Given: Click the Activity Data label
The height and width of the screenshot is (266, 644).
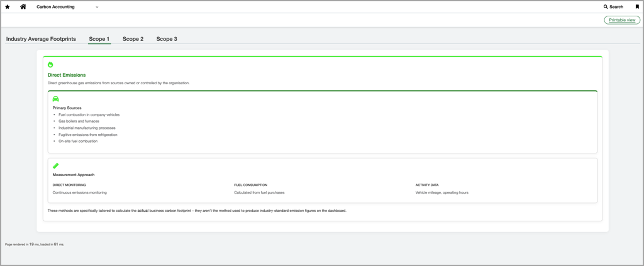Looking at the screenshot, I should pos(427,186).
